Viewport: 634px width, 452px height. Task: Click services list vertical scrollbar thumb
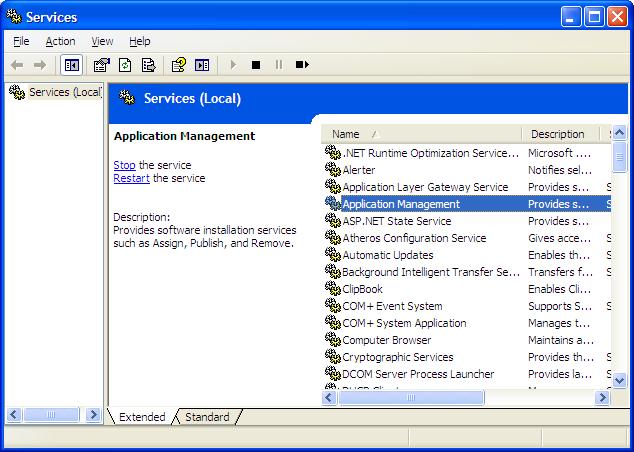619,157
